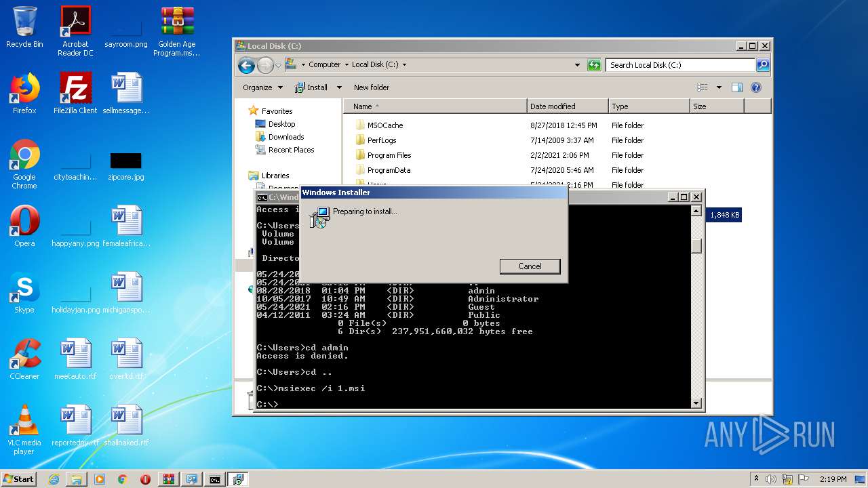Open Favorites in navigation pane
Viewport: 868px width, 488px height.
pos(277,111)
